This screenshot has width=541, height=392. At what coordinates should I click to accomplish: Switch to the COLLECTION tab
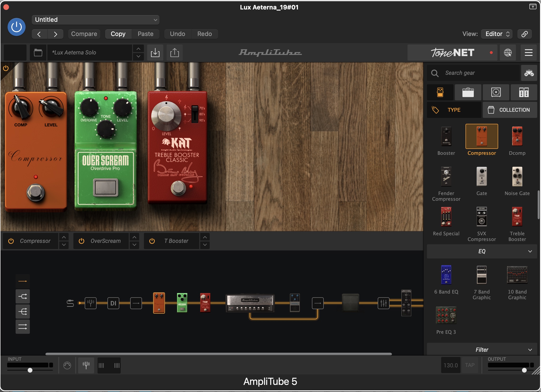[510, 110]
